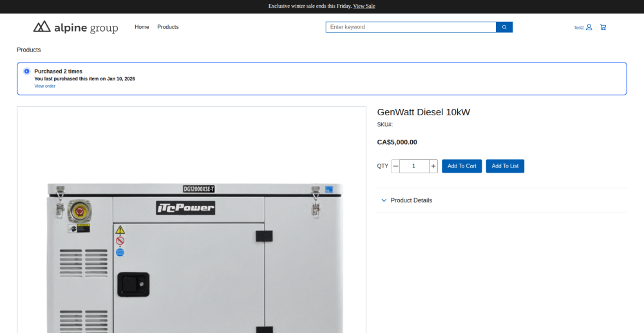Increase quantity with the plus button
The image size is (644, 333).
tap(433, 166)
